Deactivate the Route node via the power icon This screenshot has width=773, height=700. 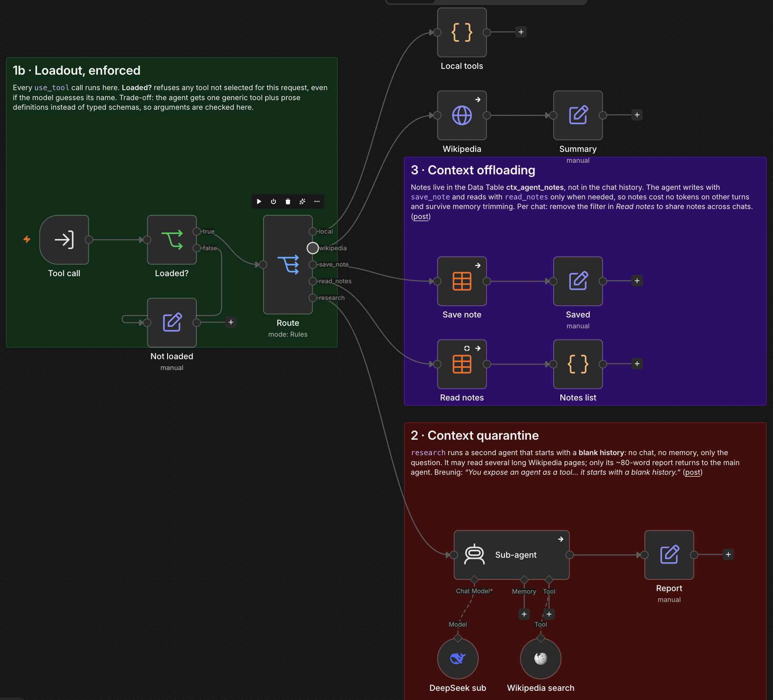tap(274, 201)
